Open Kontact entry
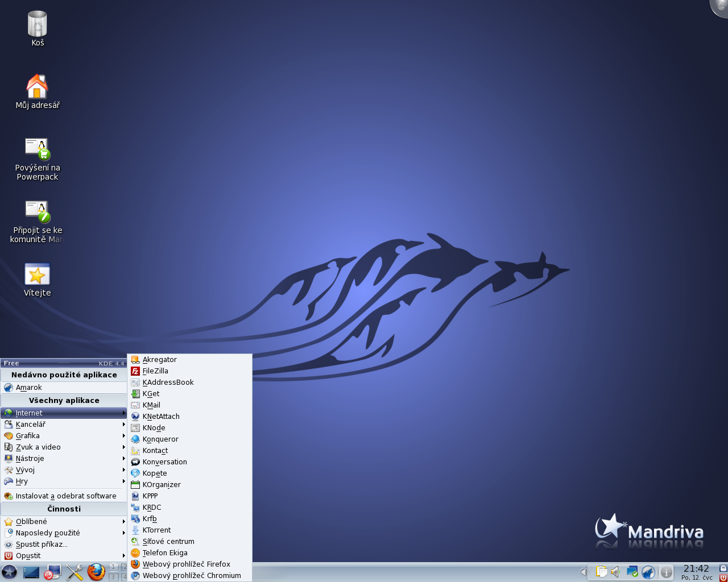 [189, 451]
